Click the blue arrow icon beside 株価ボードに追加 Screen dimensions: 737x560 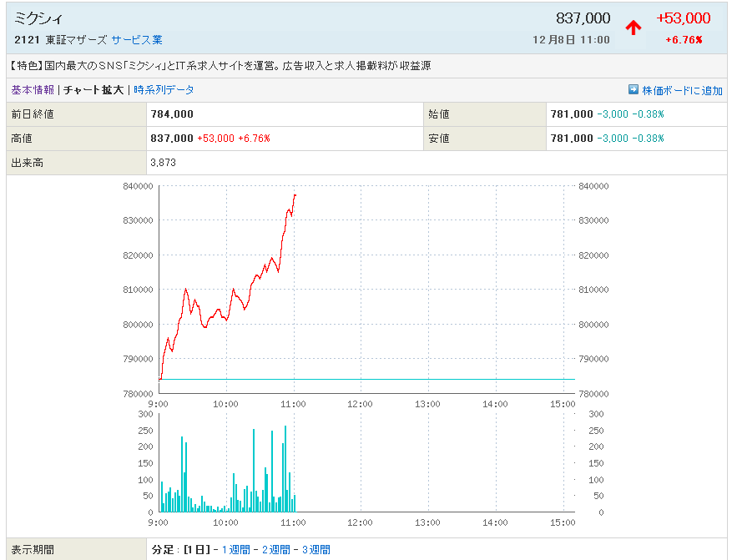coord(634,90)
